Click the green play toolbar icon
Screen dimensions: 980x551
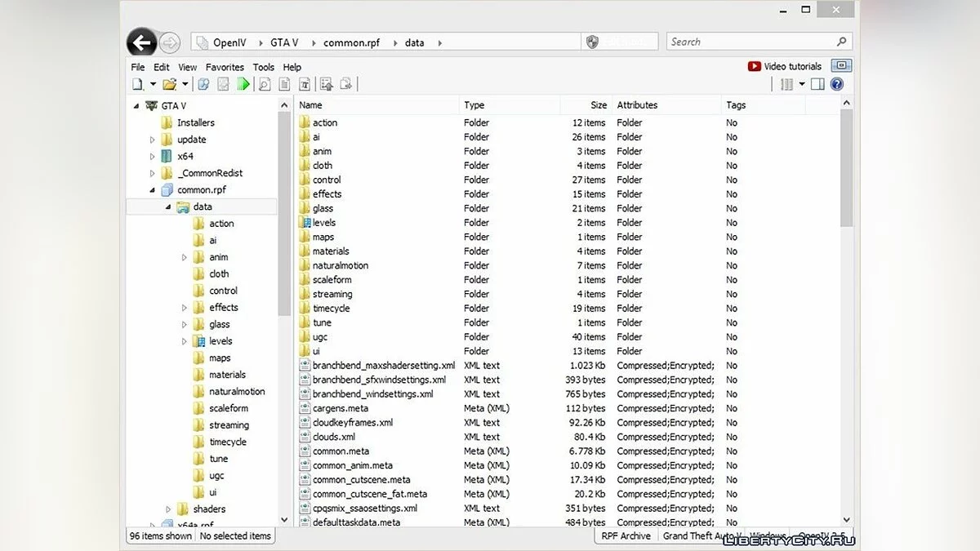pyautogui.click(x=243, y=84)
